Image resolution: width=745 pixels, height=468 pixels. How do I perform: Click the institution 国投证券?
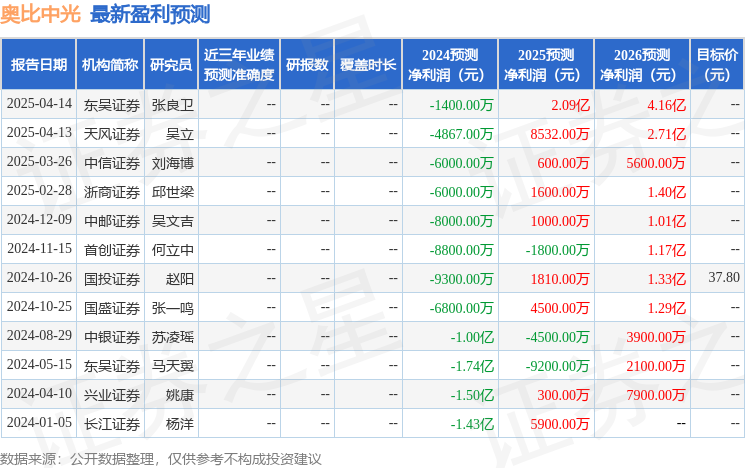(x=112, y=279)
